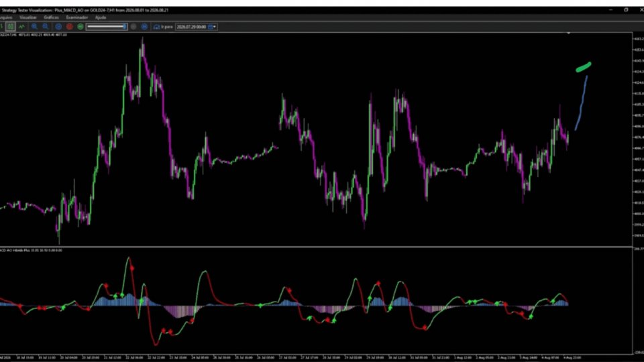The height and width of the screenshot is (362, 644).
Task: Click the zoom out magnifier icon
Action: pos(46,27)
